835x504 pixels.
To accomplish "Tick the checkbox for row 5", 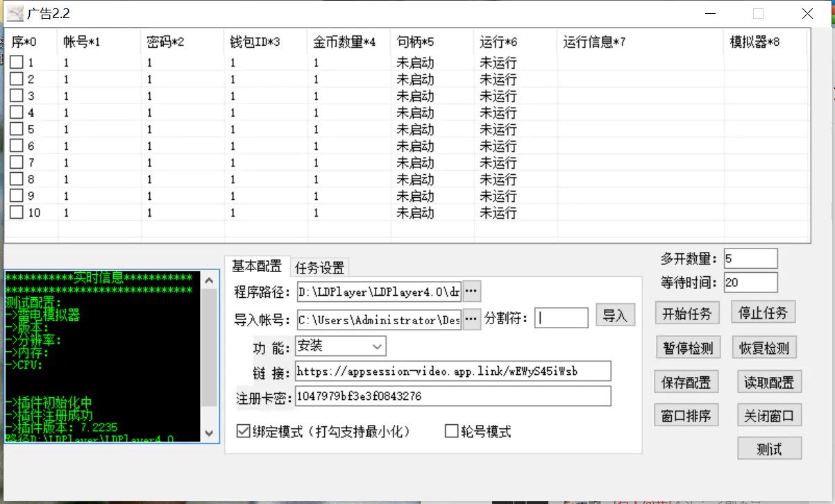I will click(17, 129).
